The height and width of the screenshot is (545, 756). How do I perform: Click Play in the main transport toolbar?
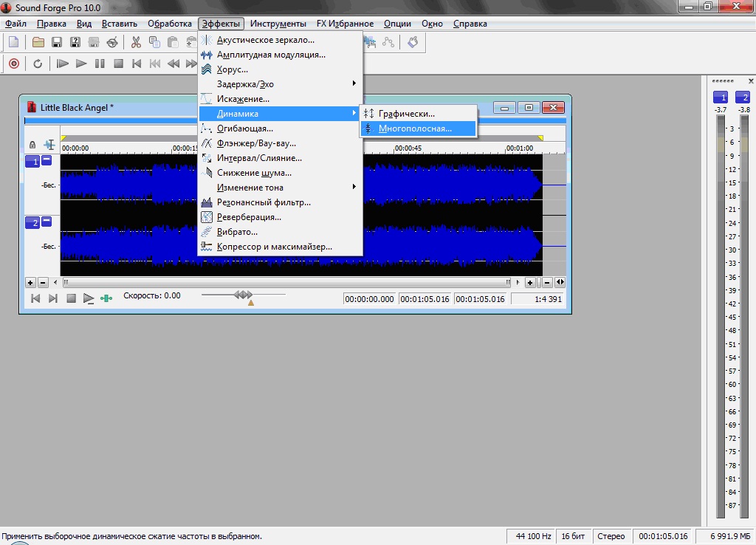(x=81, y=64)
